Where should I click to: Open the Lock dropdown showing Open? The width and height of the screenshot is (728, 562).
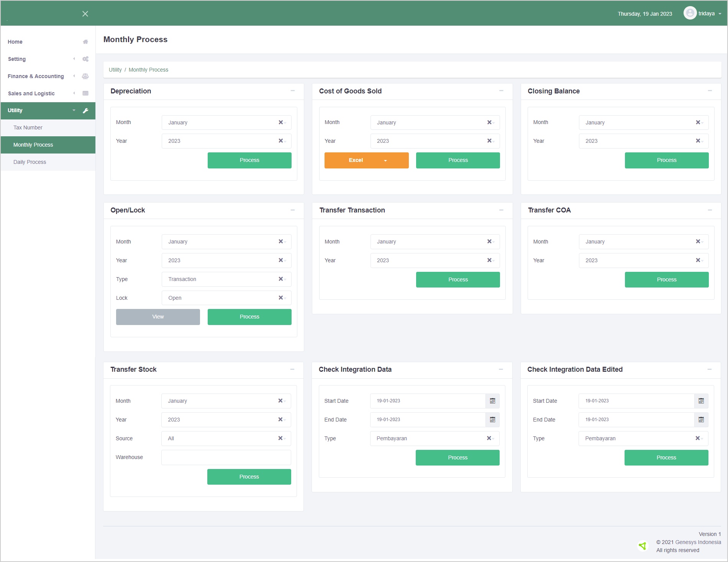click(220, 298)
